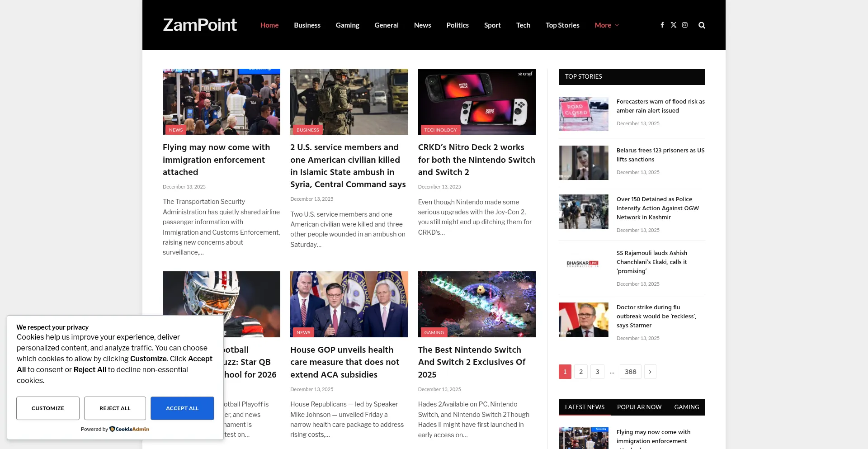Open the Instagram icon in header

pyautogui.click(x=685, y=25)
